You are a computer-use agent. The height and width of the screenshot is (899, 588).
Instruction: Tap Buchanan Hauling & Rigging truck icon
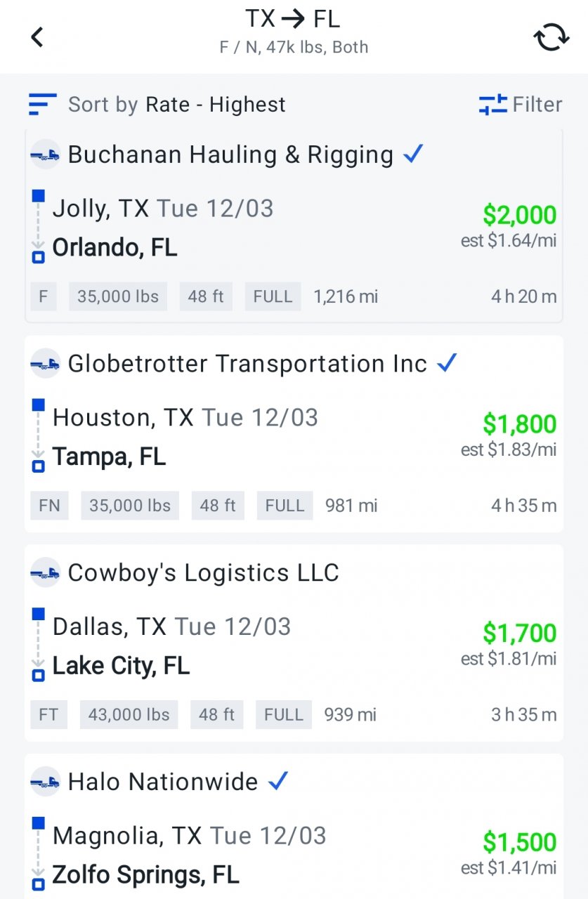[46, 154]
